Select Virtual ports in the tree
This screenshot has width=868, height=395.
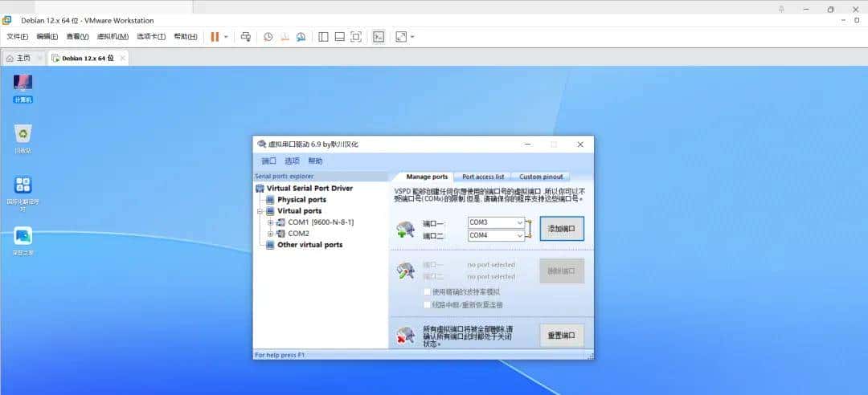click(x=300, y=211)
